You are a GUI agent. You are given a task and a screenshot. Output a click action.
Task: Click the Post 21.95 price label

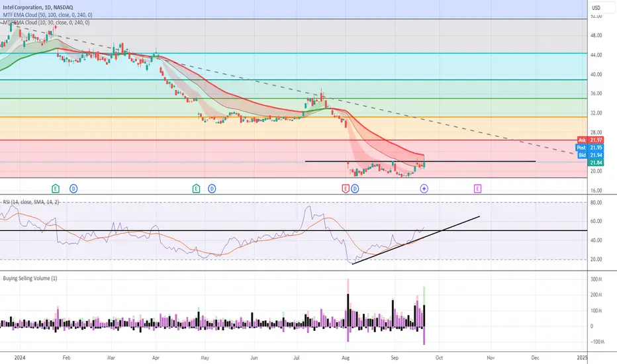[x=591, y=148]
